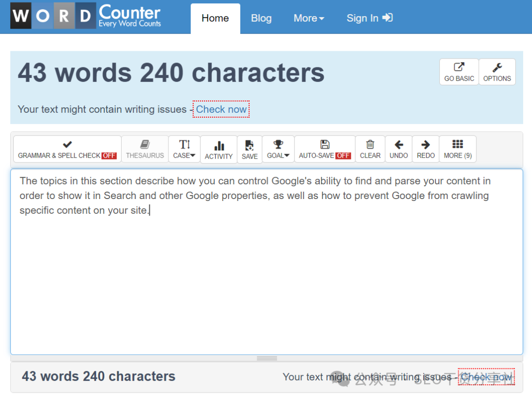Click Check now in the top banner
Image resolution: width=532 pixels, height=400 pixels.
tap(221, 109)
